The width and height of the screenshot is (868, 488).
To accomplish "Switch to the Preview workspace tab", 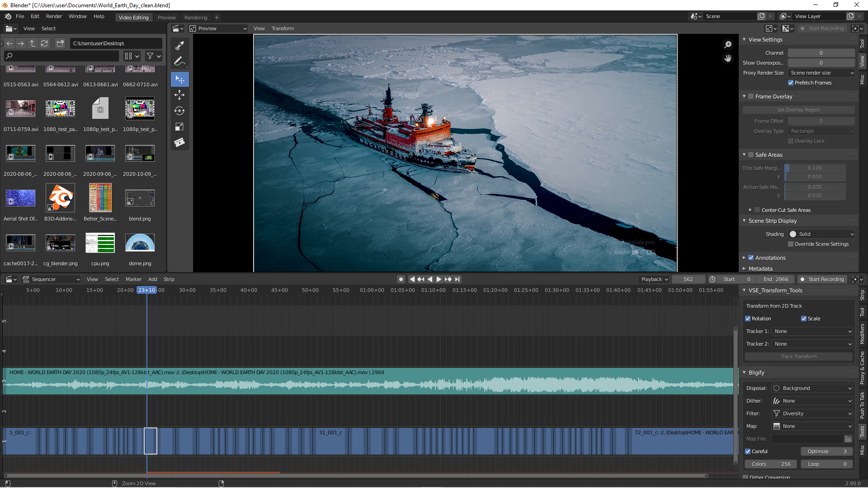I will click(166, 18).
